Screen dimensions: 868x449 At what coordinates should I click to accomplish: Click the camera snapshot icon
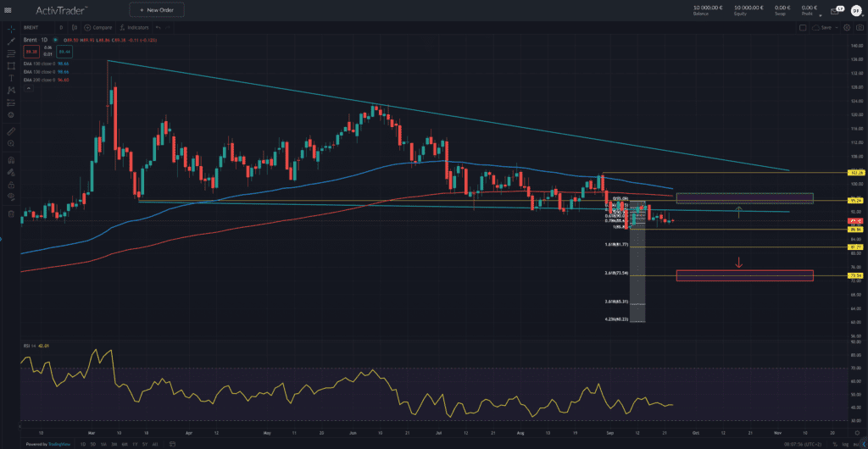tap(860, 27)
